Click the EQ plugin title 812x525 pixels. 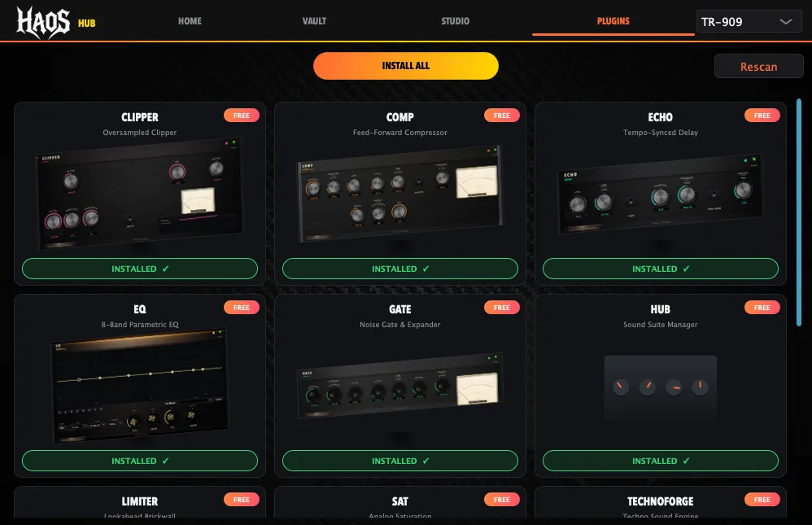pyautogui.click(x=140, y=309)
